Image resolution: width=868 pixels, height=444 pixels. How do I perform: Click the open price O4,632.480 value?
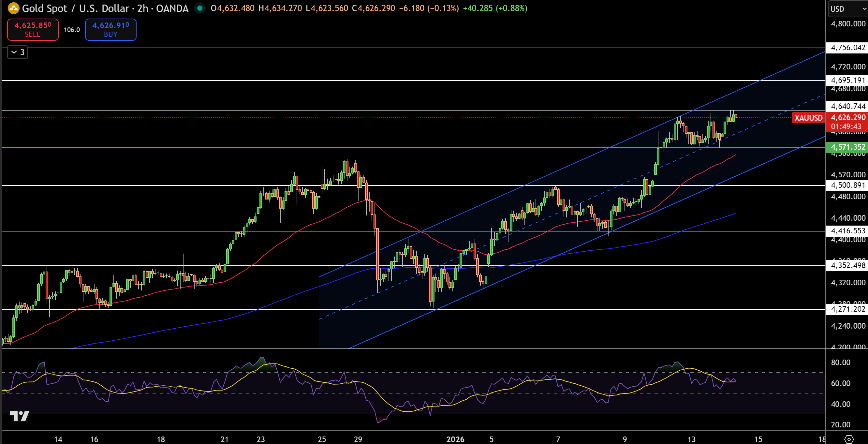pos(232,8)
